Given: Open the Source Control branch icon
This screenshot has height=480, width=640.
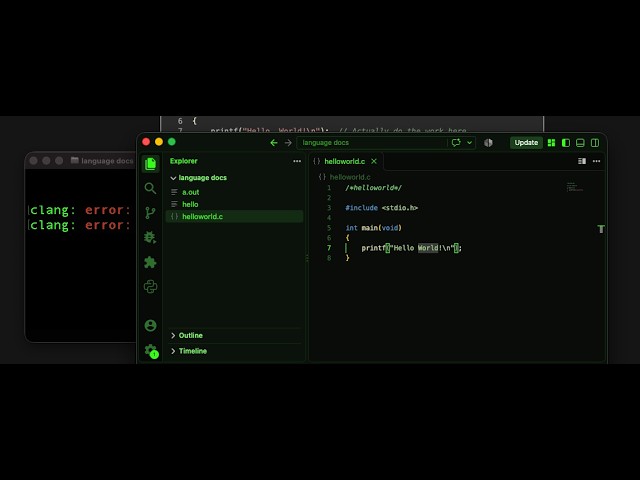Looking at the screenshot, I should pos(150,213).
